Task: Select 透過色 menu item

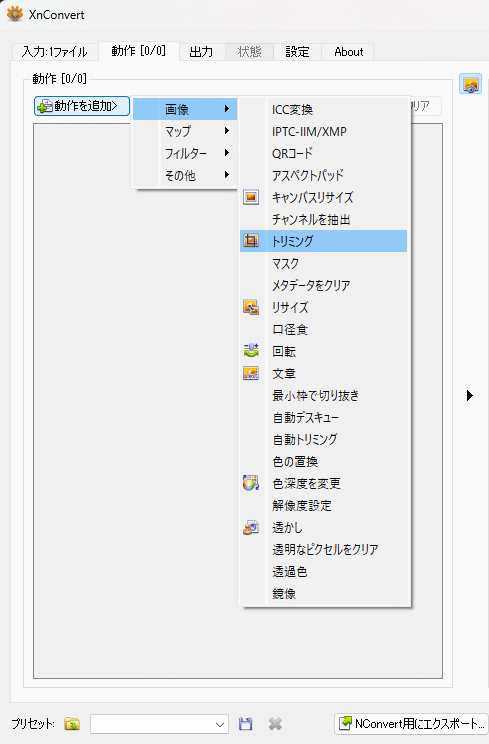Action: 323,571
